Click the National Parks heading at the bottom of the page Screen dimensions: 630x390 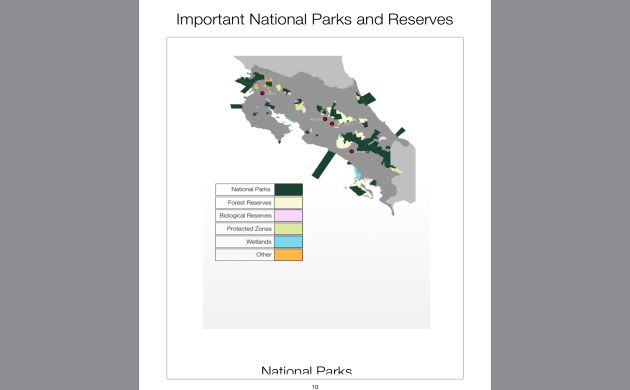pyautogui.click(x=307, y=370)
